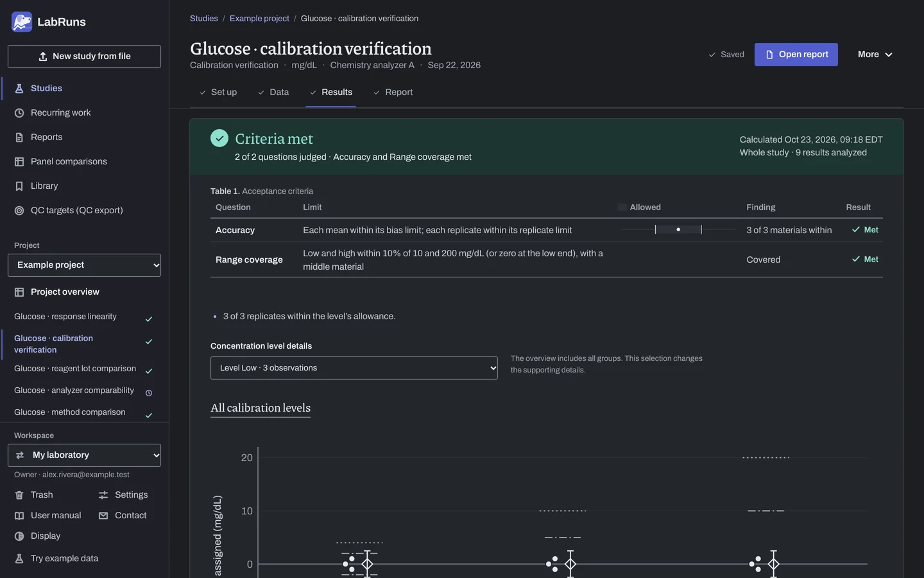Switch to the Data tab
924x578 pixels.
pyautogui.click(x=273, y=92)
